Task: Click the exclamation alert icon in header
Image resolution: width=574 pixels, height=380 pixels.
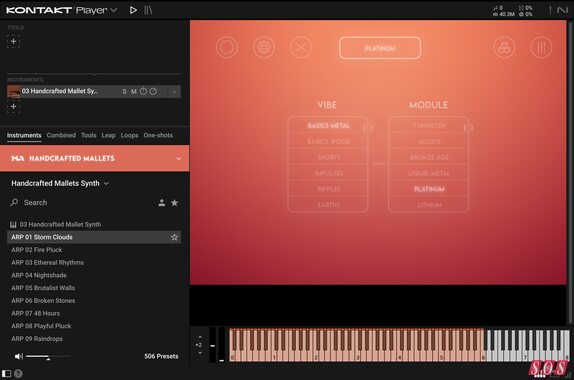Action: point(550,10)
